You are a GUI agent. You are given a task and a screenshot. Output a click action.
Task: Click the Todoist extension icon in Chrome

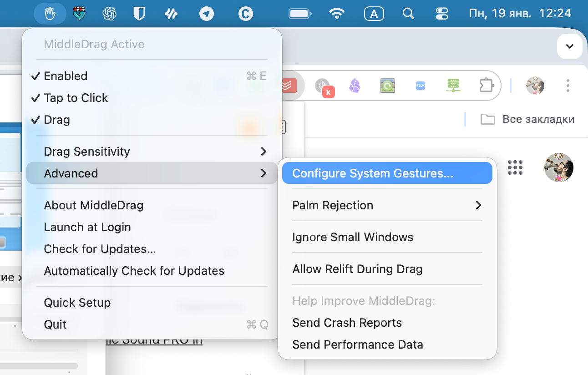coord(289,86)
